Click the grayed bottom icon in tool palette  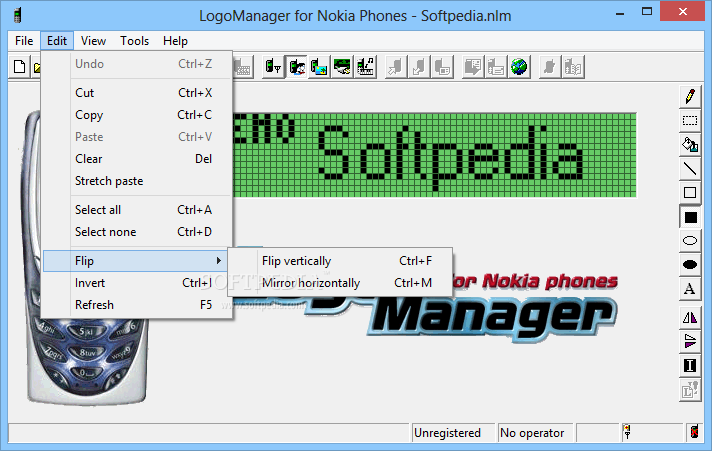tap(690, 390)
